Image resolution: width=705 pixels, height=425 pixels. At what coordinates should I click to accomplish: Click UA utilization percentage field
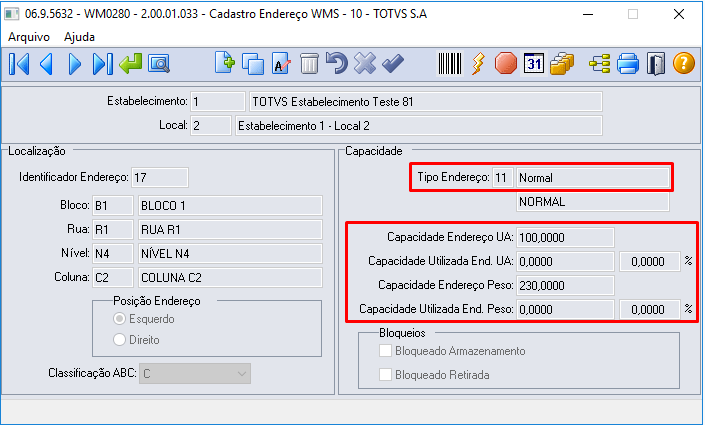650,261
